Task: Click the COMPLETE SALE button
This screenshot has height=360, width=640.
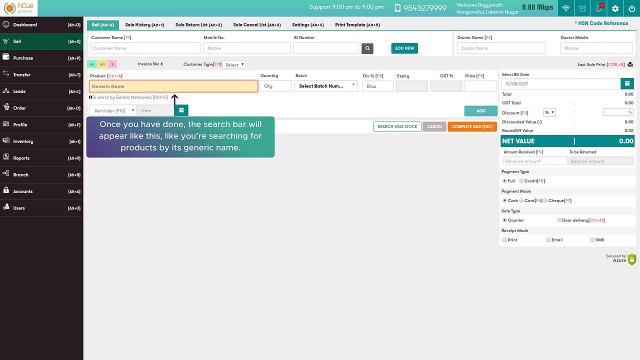Action: tap(472, 127)
